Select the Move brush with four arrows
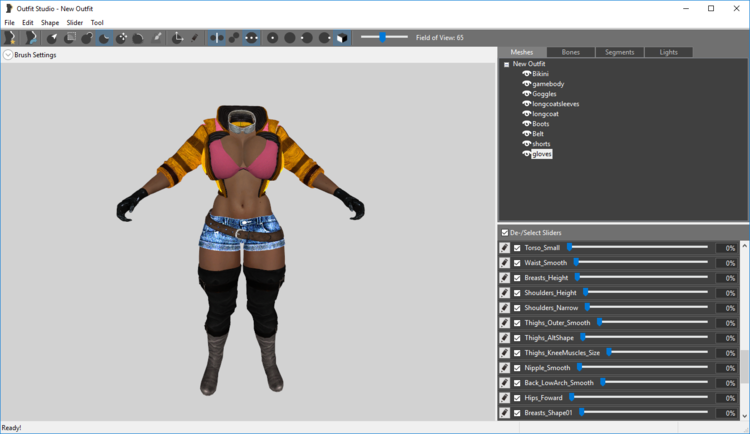This screenshot has height=434, width=750. click(x=121, y=38)
